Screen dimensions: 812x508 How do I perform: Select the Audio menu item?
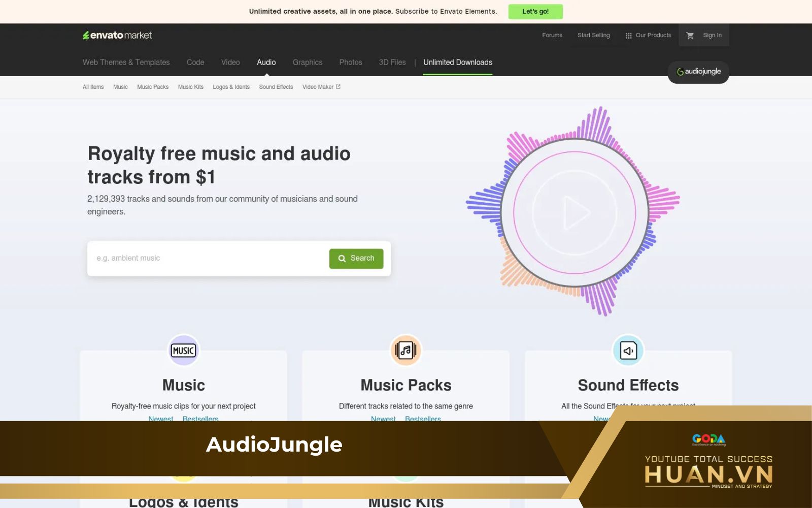point(266,62)
